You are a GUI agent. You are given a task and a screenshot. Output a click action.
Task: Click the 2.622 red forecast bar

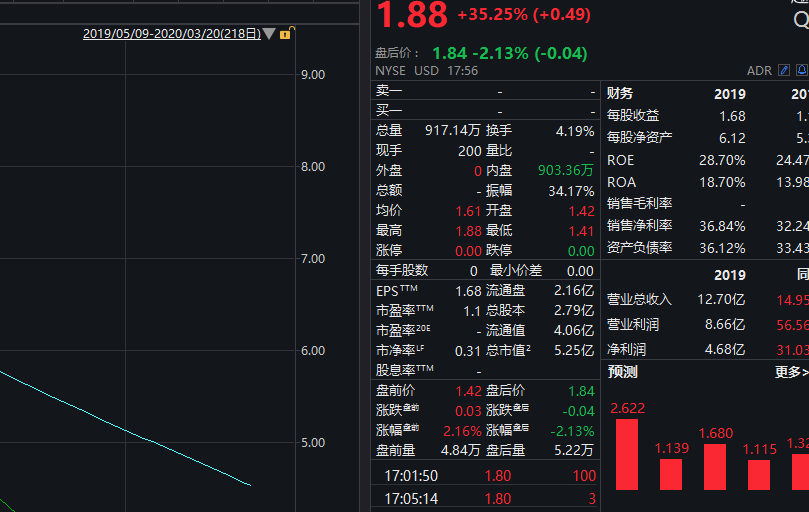tap(627, 454)
